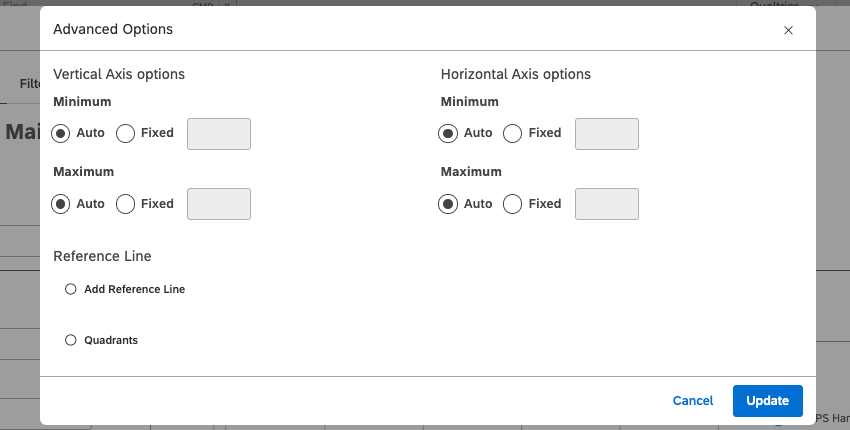This screenshot has width=850, height=430.
Task: Select Auto for Vertical Axis Minimum
Action: tap(62, 133)
